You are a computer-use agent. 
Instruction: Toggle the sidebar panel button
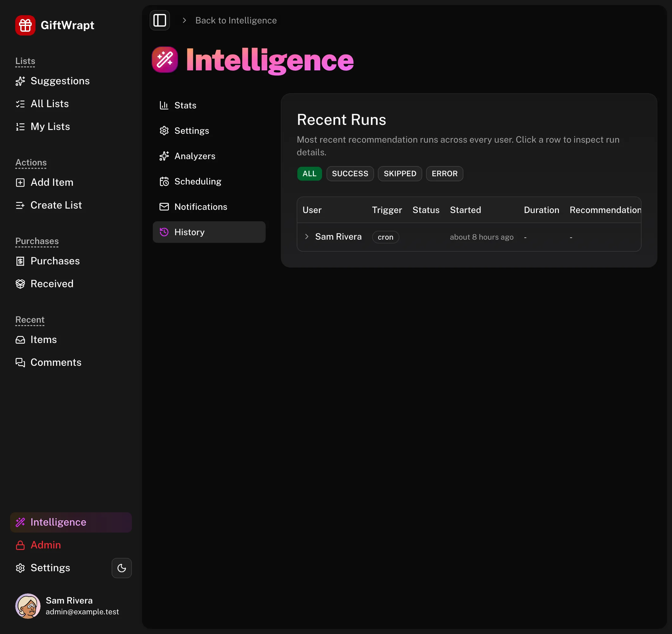pos(159,20)
